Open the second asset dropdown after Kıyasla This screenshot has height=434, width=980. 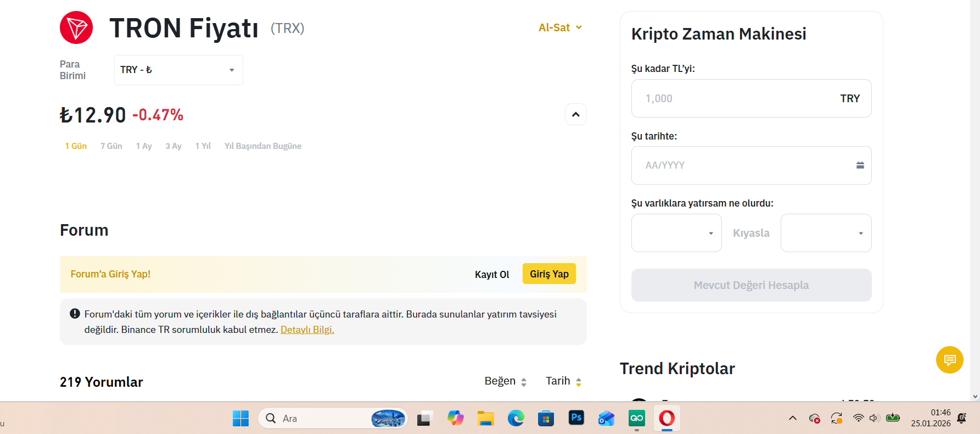click(826, 233)
